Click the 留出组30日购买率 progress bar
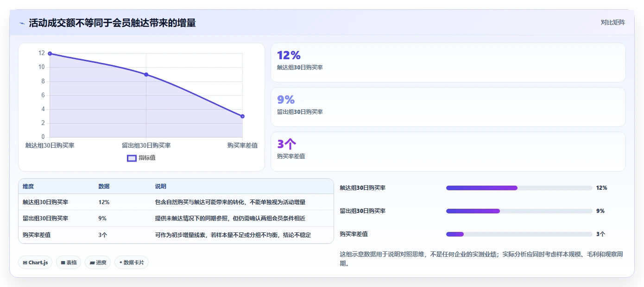 519,211
